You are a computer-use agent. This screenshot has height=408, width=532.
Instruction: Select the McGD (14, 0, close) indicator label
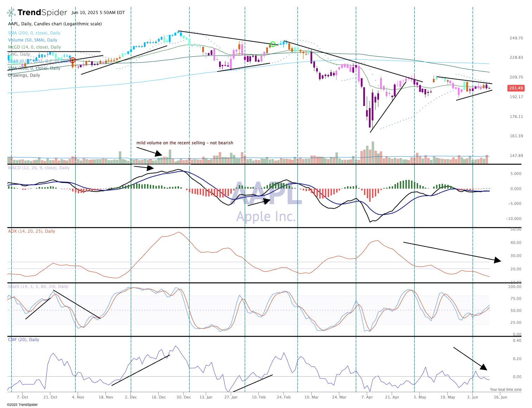tap(34, 47)
